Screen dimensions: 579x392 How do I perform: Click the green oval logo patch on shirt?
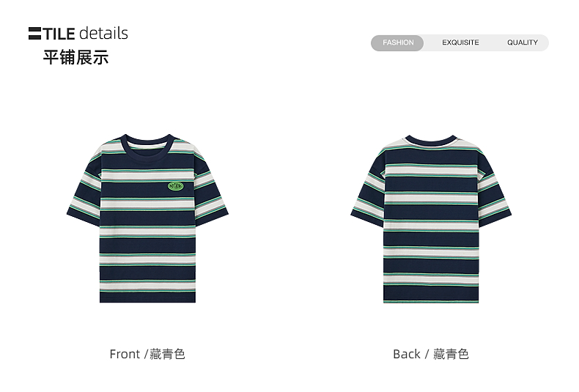176,186
